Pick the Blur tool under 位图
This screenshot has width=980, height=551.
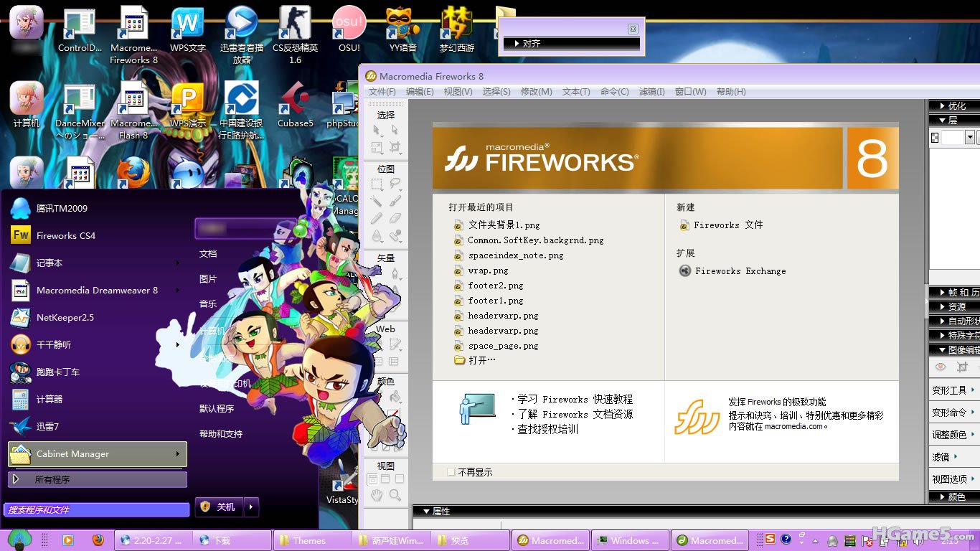(377, 236)
